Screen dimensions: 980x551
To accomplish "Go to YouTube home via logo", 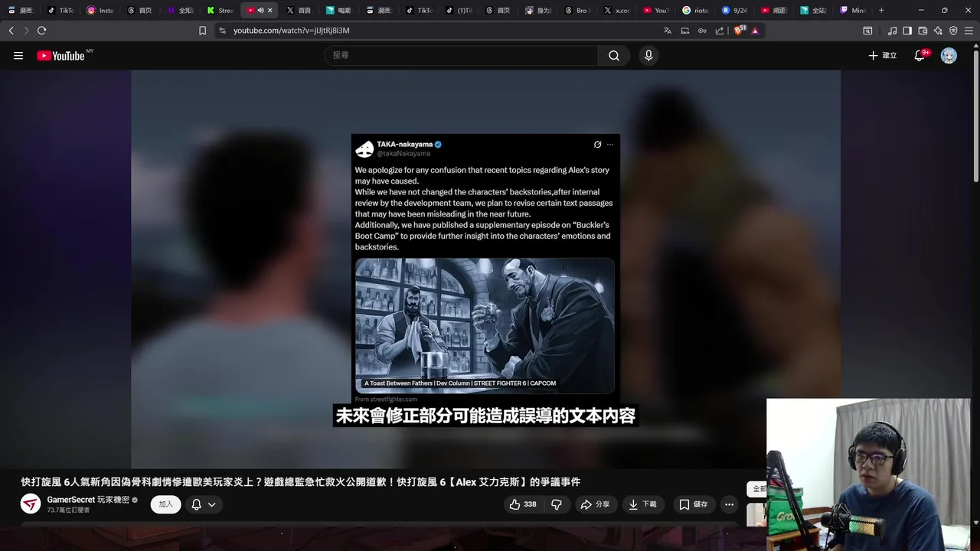I will 60,55.
